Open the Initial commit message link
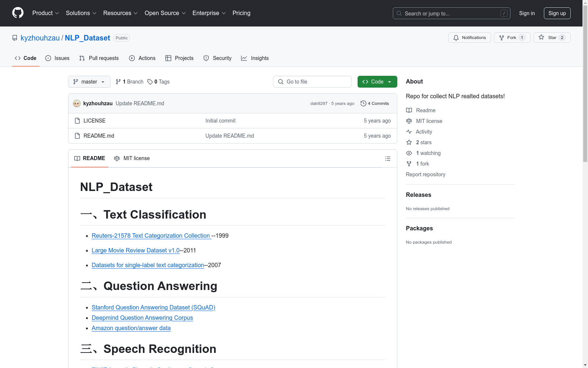Viewport: 588px width, 368px height. [x=220, y=121]
